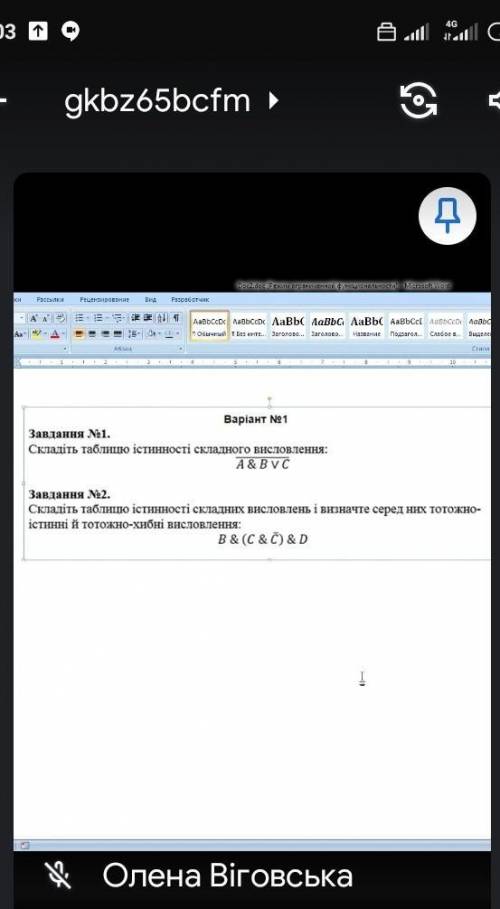The width and height of the screenshot is (500, 909).
Task: Open the Font group dialog launcher
Action: pyautogui.click(x=65, y=348)
